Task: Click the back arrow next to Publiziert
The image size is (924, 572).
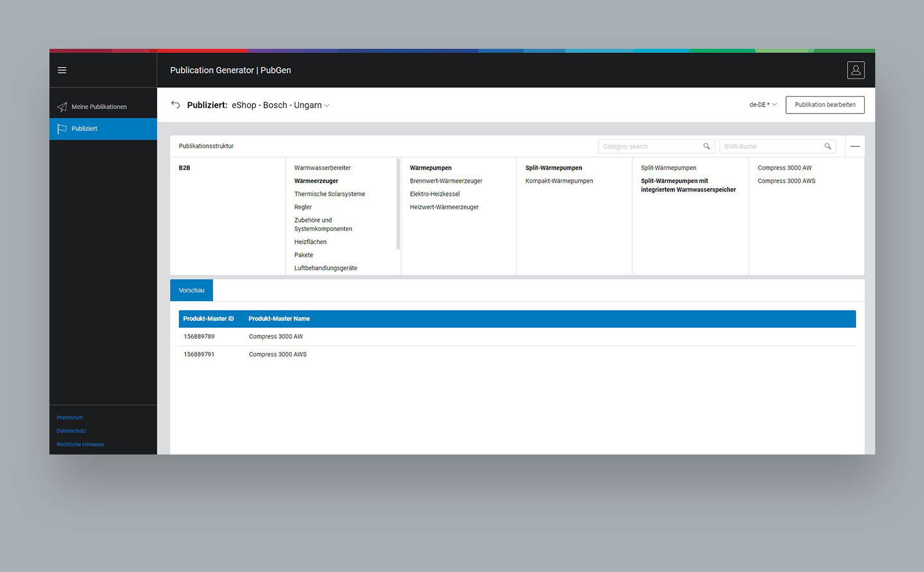Action: click(x=175, y=105)
